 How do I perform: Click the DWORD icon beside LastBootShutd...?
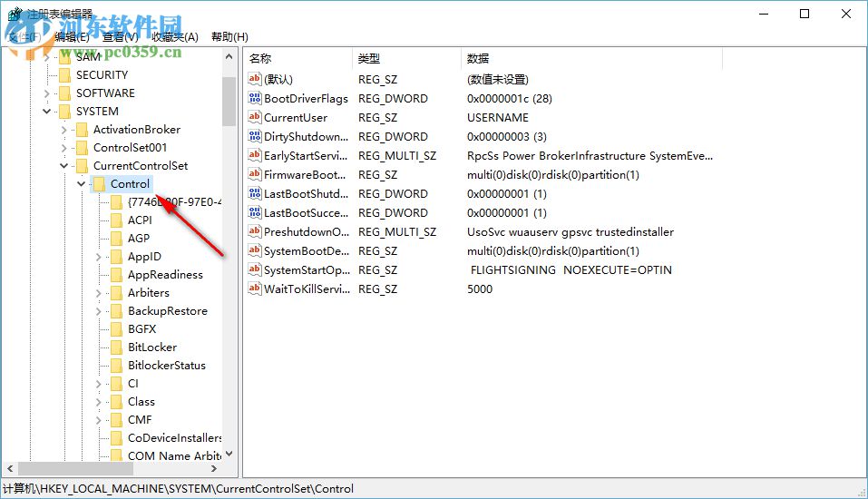pyautogui.click(x=255, y=194)
